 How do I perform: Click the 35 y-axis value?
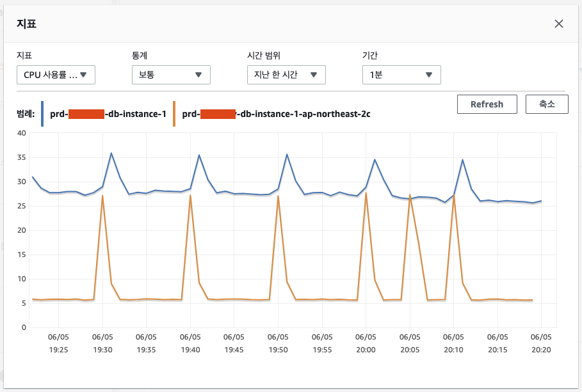[22, 157]
